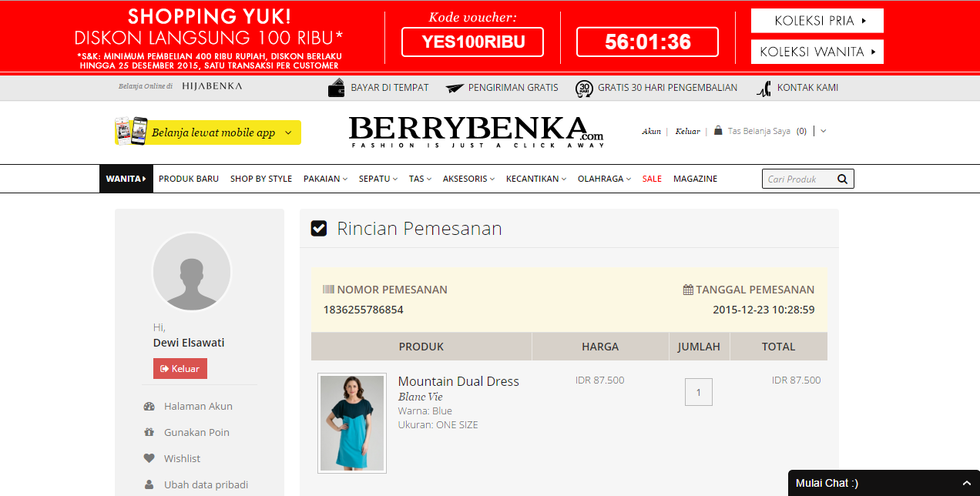
Task: Click the Wishlist heart icon
Action: 149,459
